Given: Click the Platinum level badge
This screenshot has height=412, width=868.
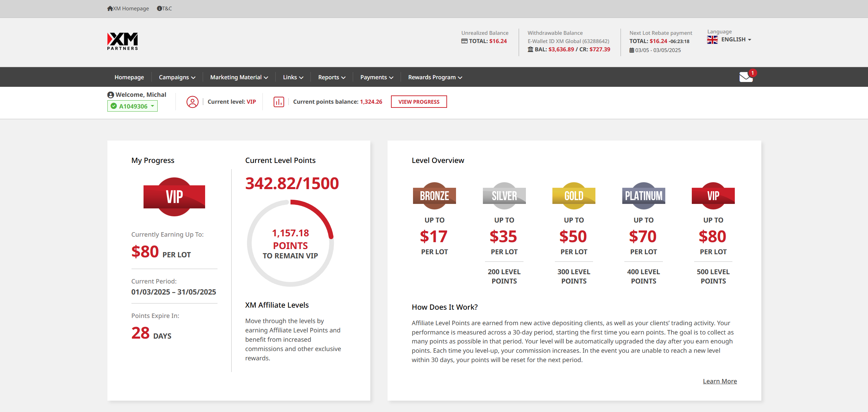Looking at the screenshot, I should [644, 196].
